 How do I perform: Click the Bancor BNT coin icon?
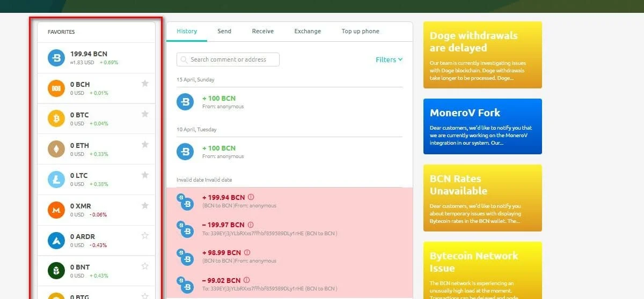tap(56, 271)
